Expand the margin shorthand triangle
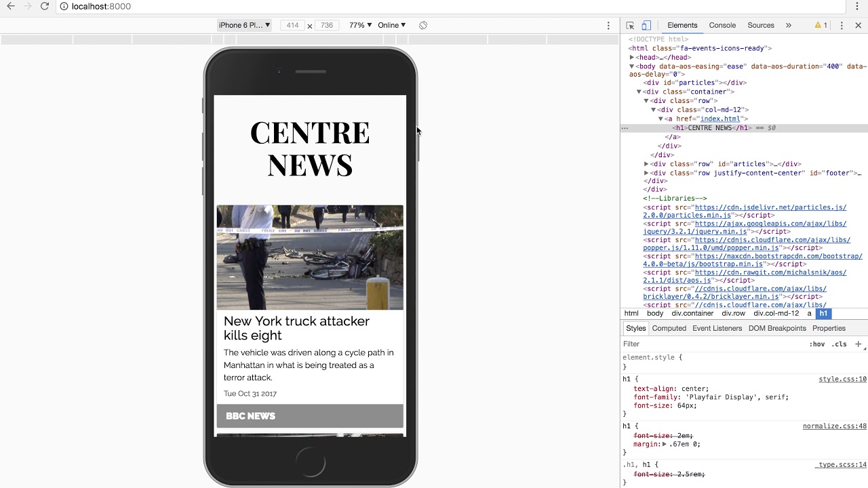This screenshot has width=868, height=488. (665, 444)
